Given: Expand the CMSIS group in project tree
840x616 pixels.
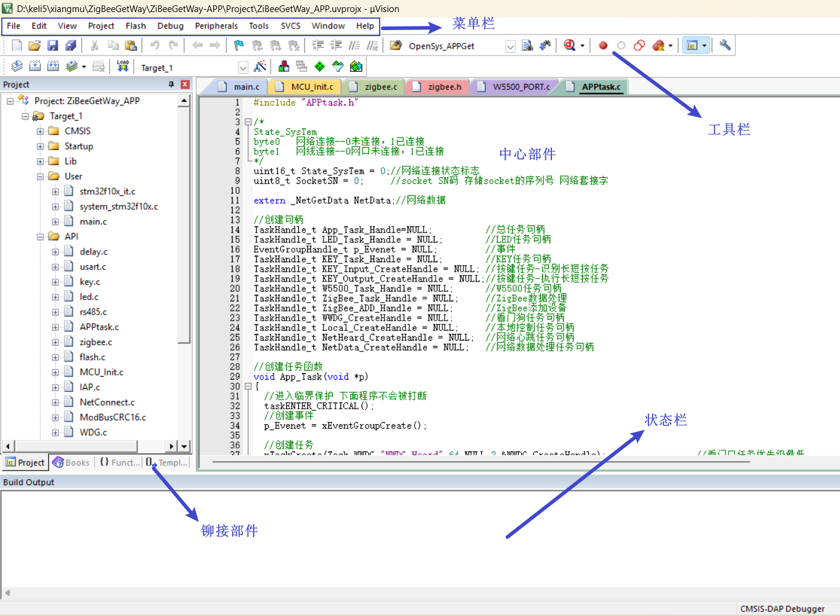Looking at the screenshot, I should tap(40, 131).
